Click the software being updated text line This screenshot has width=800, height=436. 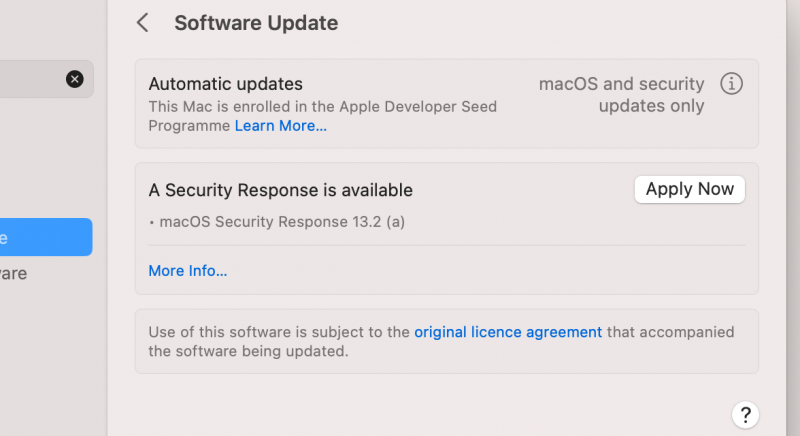[x=247, y=351]
